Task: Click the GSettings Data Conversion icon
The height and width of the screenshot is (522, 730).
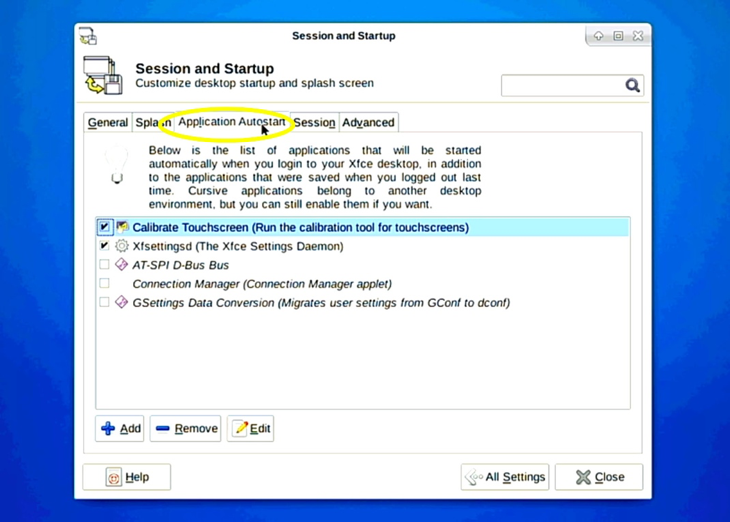Action: tap(122, 302)
